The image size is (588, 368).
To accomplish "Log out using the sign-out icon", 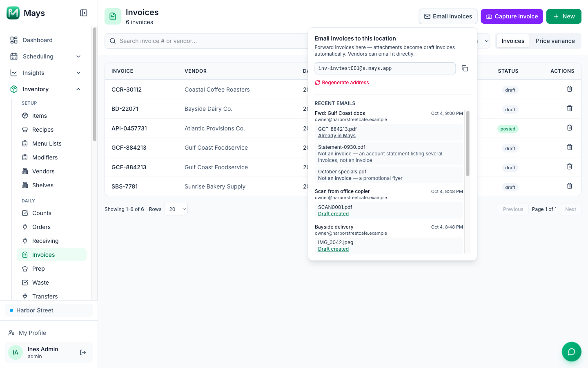I will pyautogui.click(x=83, y=352).
